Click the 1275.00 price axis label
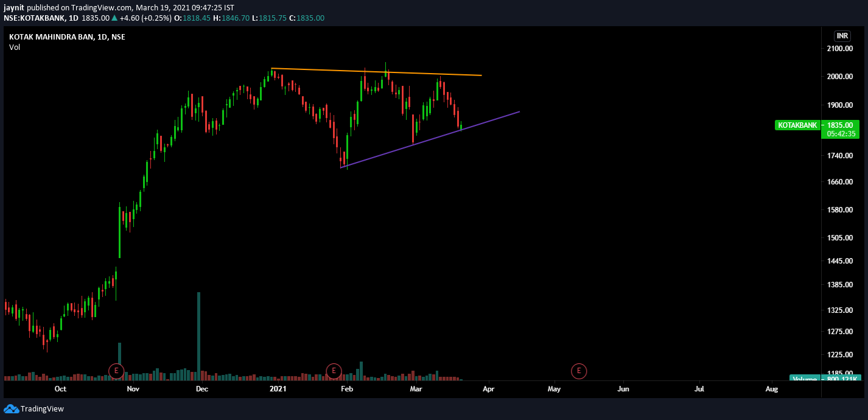 pyautogui.click(x=839, y=332)
